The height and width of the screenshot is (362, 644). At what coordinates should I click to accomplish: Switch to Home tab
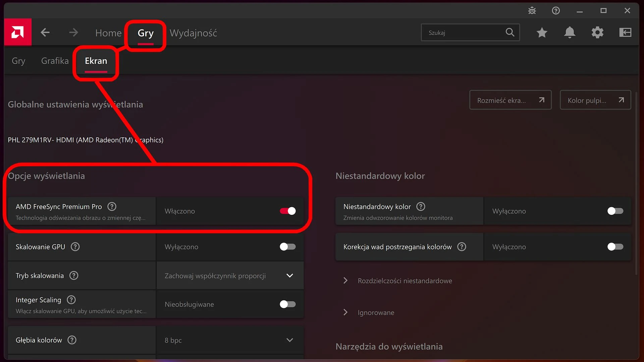[108, 33]
